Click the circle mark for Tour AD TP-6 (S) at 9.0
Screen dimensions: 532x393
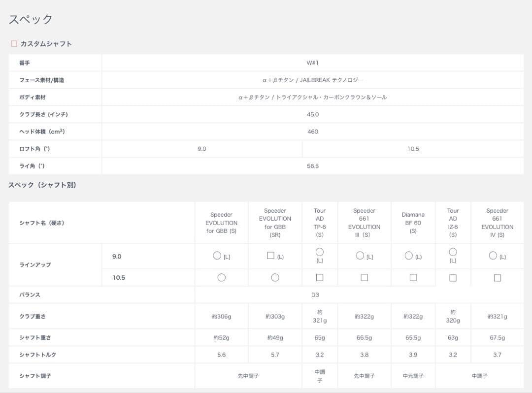(x=319, y=252)
